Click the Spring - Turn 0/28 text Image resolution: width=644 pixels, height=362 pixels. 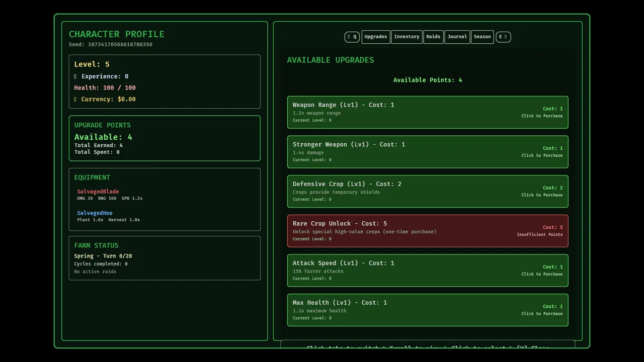[103, 256]
